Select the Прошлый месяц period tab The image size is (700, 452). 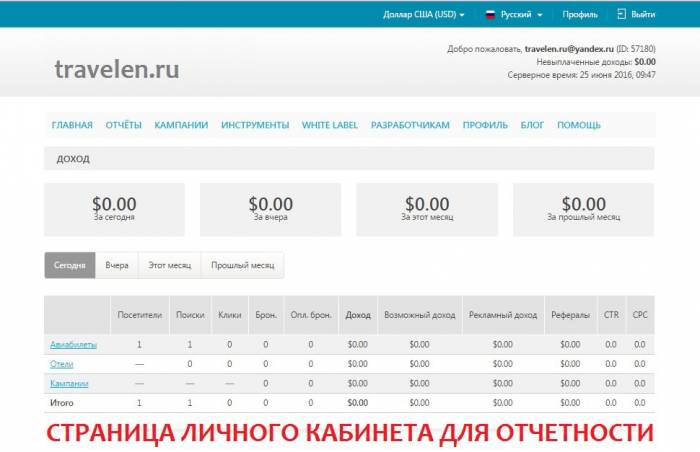[242, 265]
